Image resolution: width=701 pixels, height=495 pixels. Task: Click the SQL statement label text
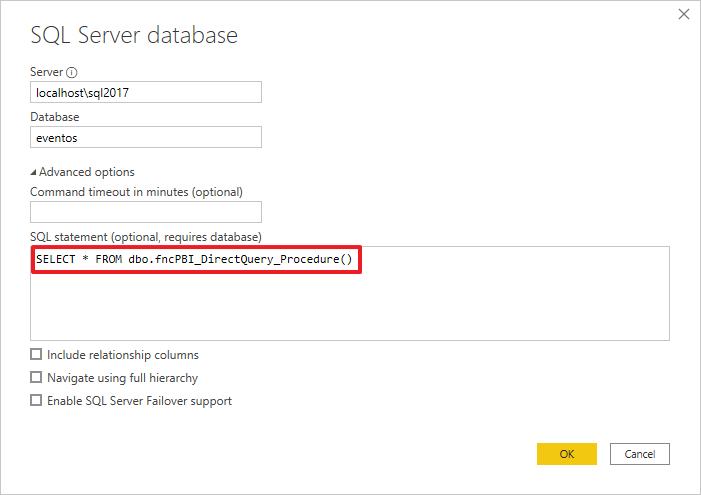tap(146, 237)
